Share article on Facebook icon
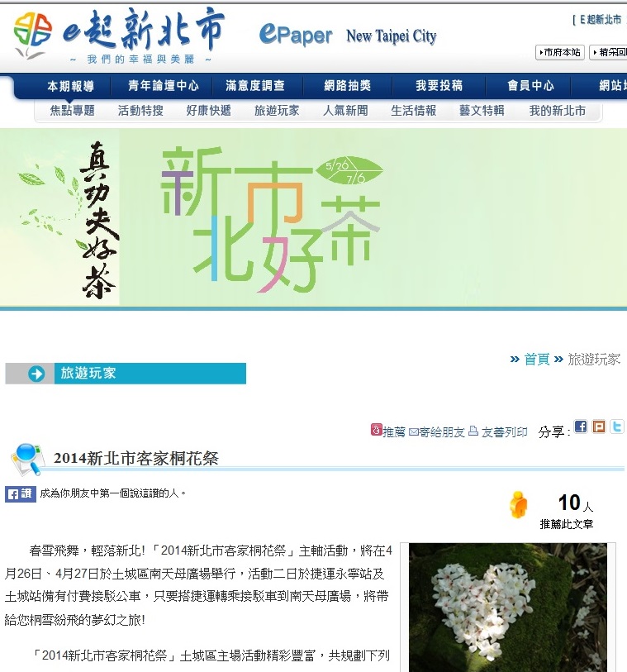Screen dimensions: 627x672 (580, 427)
